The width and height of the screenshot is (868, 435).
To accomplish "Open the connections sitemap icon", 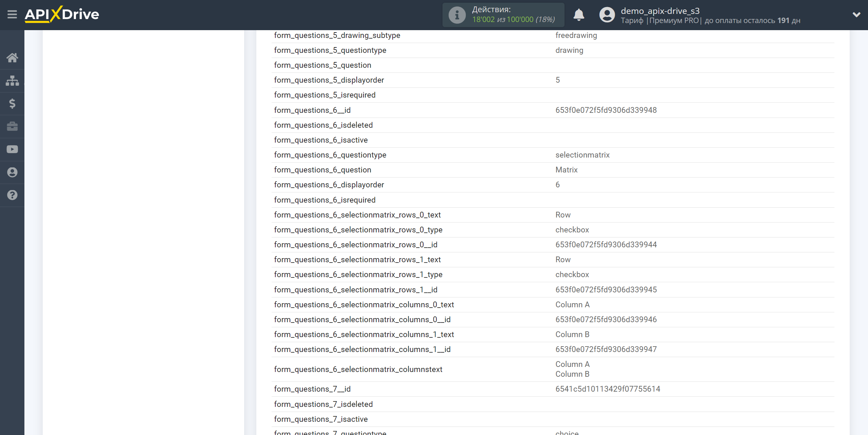I will pyautogui.click(x=12, y=81).
